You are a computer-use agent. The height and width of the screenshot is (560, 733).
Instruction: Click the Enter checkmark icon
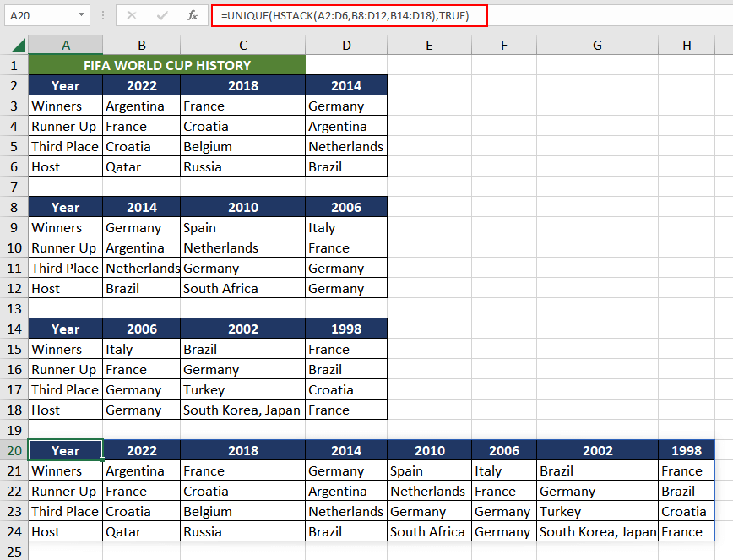click(x=163, y=15)
